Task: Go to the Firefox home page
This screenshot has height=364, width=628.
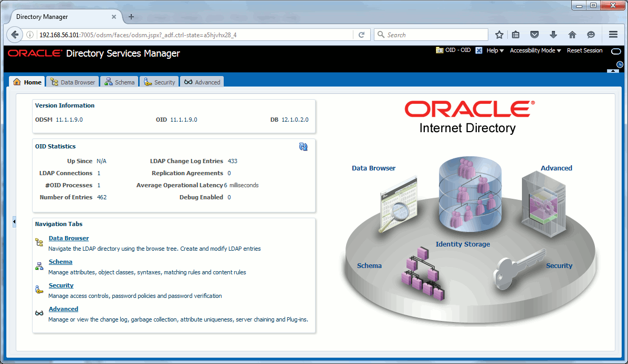Action: [x=572, y=35]
